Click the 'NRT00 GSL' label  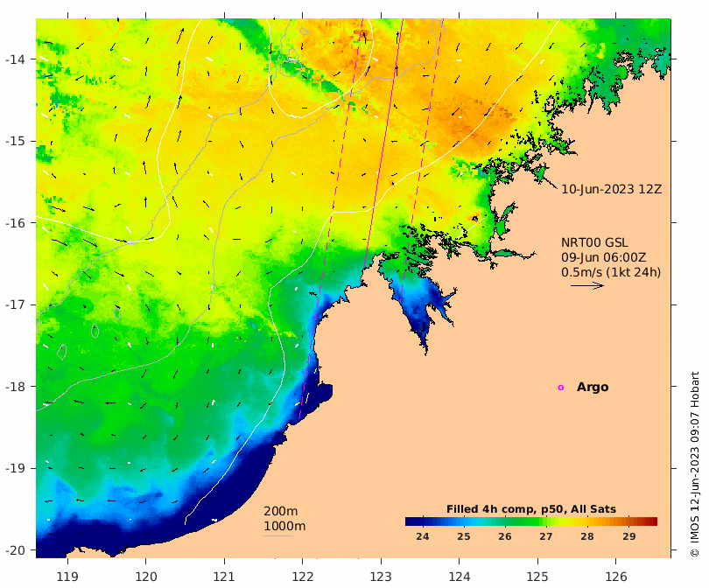point(594,242)
